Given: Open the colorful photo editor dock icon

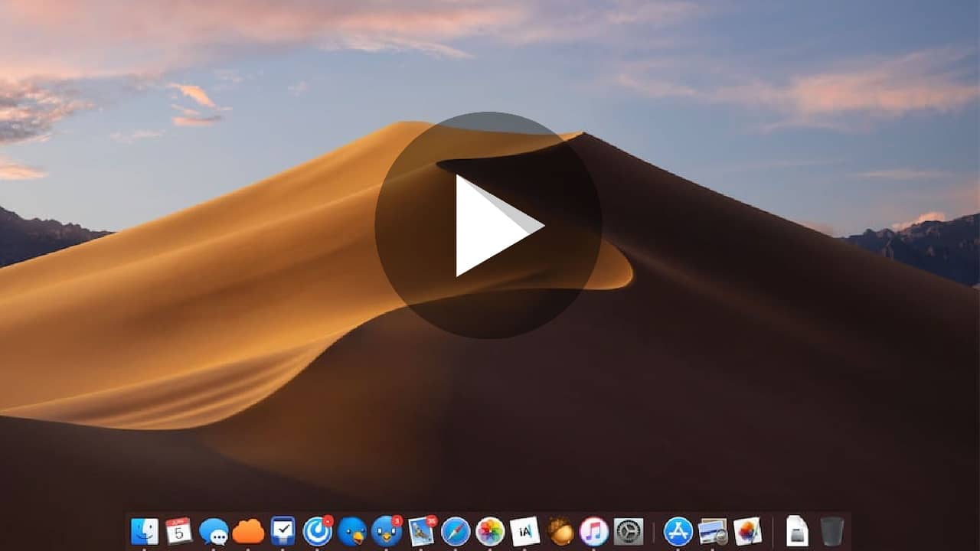Looking at the screenshot, I should point(747,531).
